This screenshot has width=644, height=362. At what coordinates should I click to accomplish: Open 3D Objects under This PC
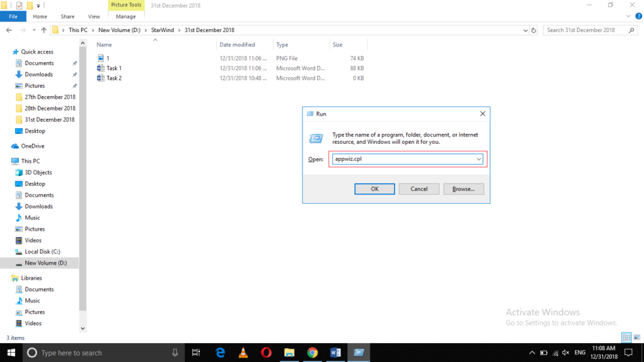click(x=38, y=172)
